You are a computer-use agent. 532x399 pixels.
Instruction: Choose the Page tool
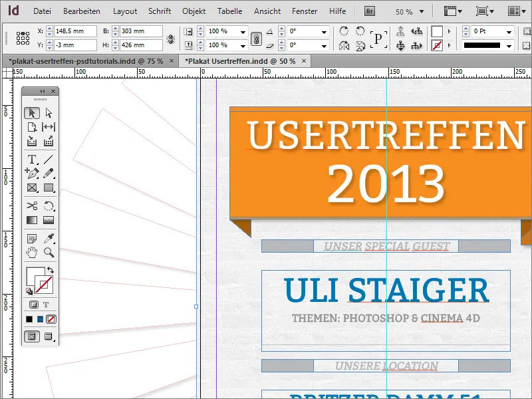tap(32, 127)
